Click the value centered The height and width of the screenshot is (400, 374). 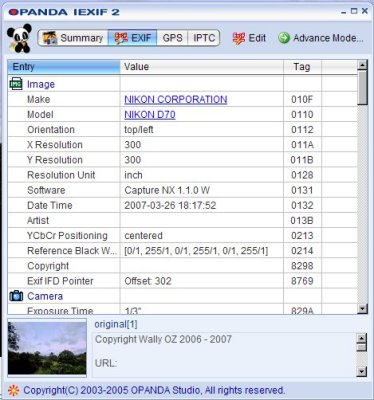[143, 236]
